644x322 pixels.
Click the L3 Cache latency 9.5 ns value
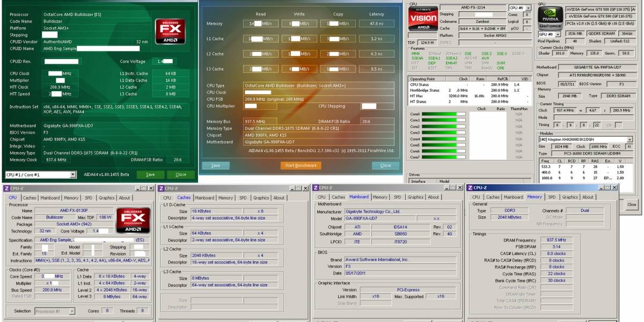click(377, 69)
